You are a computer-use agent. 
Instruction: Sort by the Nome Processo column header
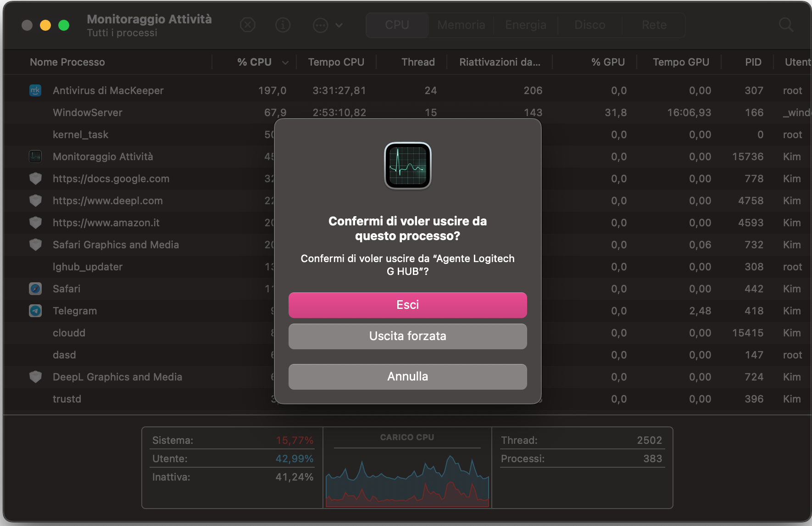[67, 62]
